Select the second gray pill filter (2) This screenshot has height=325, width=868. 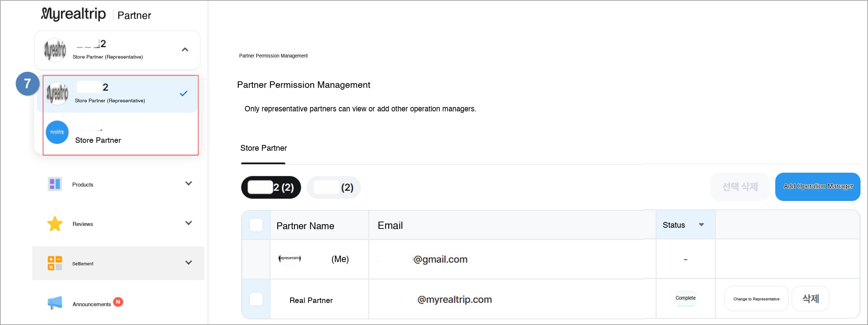[x=334, y=187]
